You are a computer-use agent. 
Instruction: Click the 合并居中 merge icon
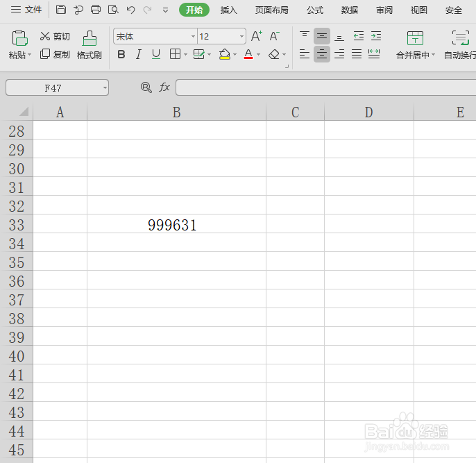(415, 38)
